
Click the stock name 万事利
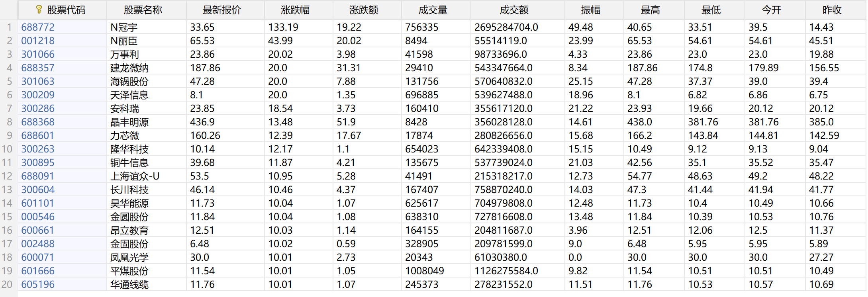125,54
